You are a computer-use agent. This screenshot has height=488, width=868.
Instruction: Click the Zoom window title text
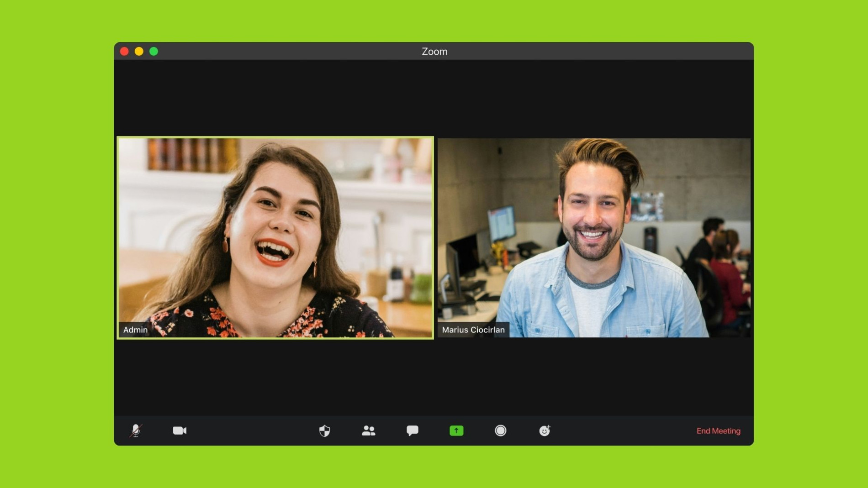click(434, 52)
